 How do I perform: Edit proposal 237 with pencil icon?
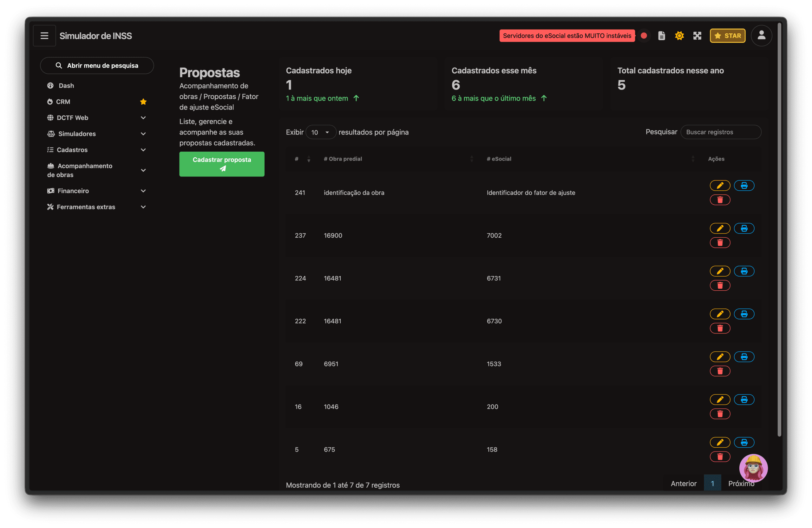[720, 228]
